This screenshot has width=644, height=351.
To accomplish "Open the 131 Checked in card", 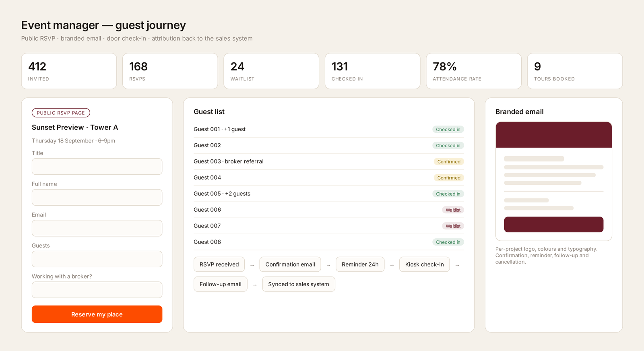I will pos(373,71).
